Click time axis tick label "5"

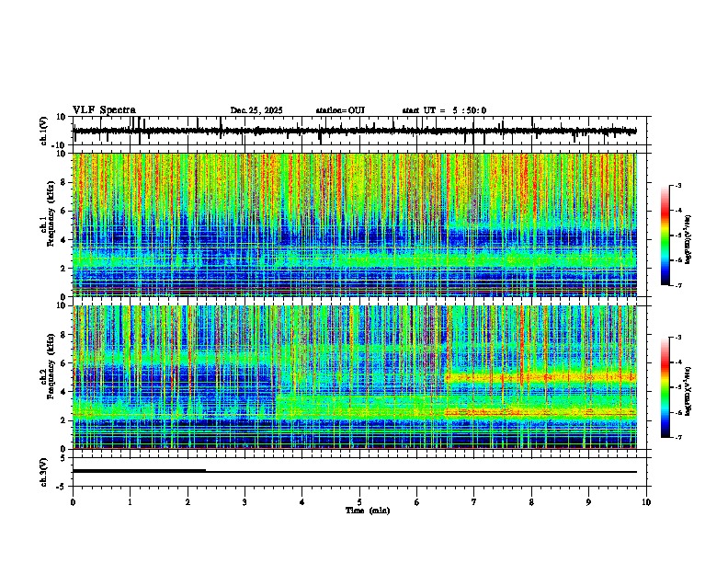pos(359,502)
